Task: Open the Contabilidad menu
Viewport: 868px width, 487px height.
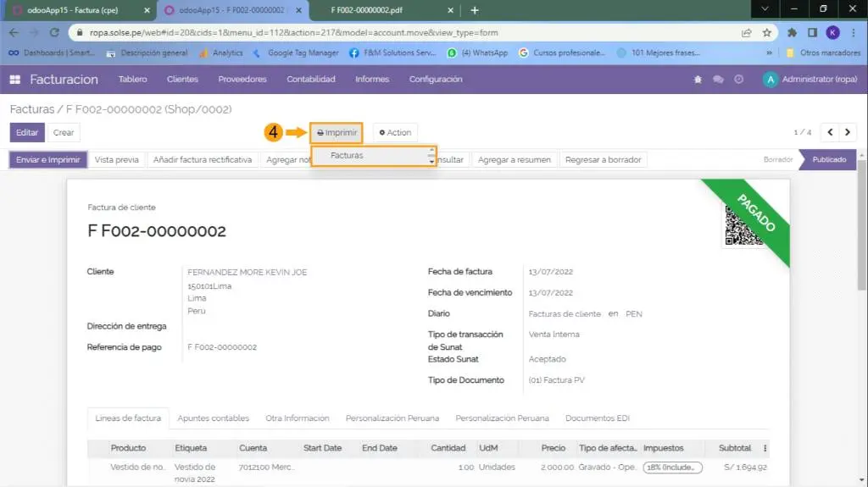Action: pos(310,80)
